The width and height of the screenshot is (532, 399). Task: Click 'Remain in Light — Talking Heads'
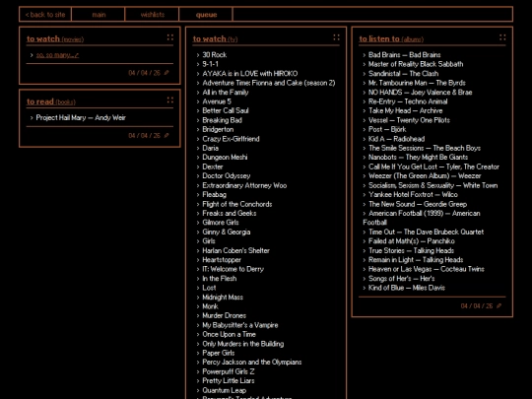click(x=416, y=260)
